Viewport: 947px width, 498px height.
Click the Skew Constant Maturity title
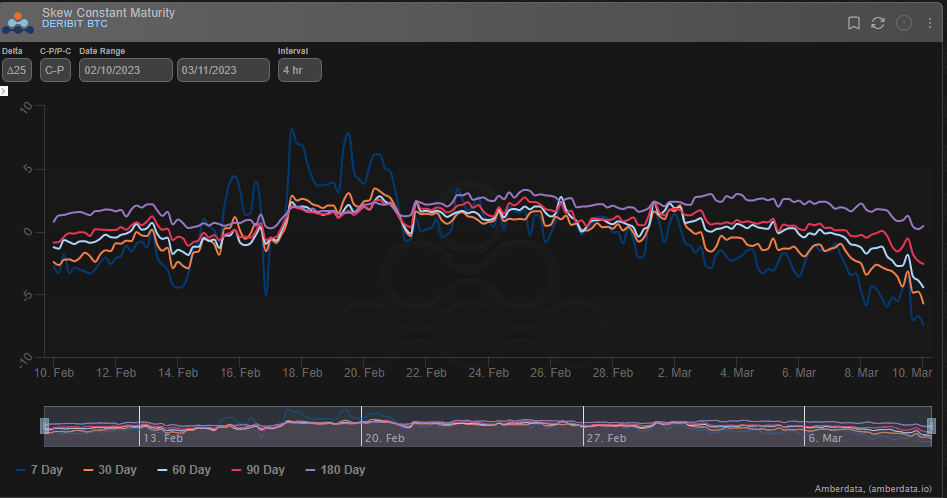(108, 12)
